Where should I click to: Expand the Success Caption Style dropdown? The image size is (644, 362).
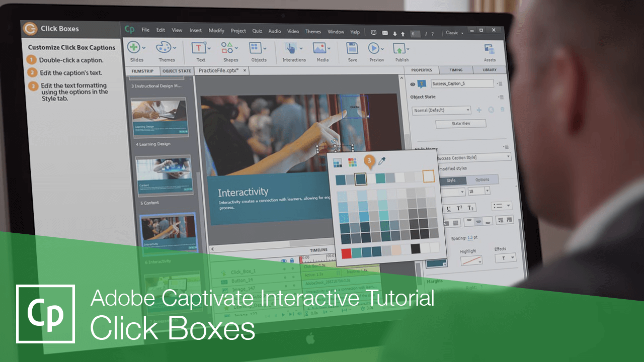click(508, 156)
